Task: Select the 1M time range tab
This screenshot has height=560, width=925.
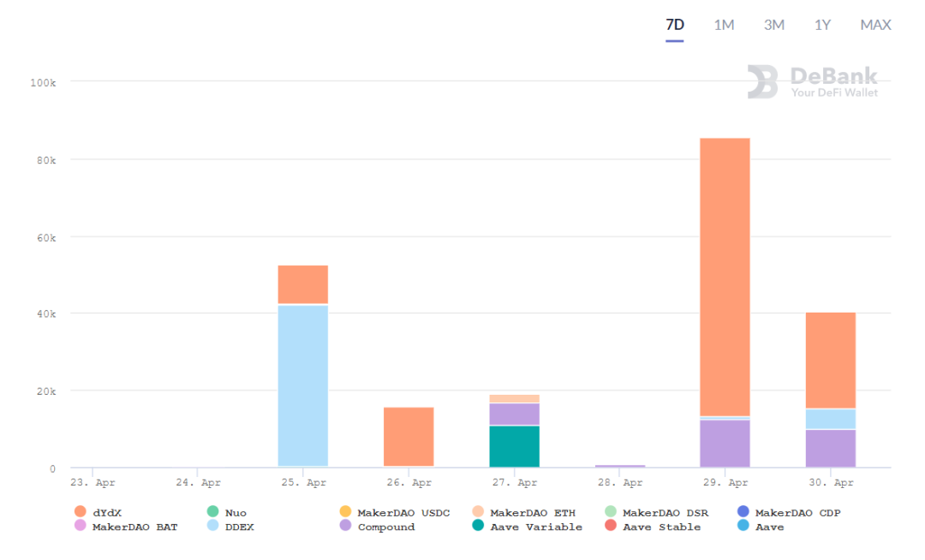Action: pyautogui.click(x=724, y=25)
